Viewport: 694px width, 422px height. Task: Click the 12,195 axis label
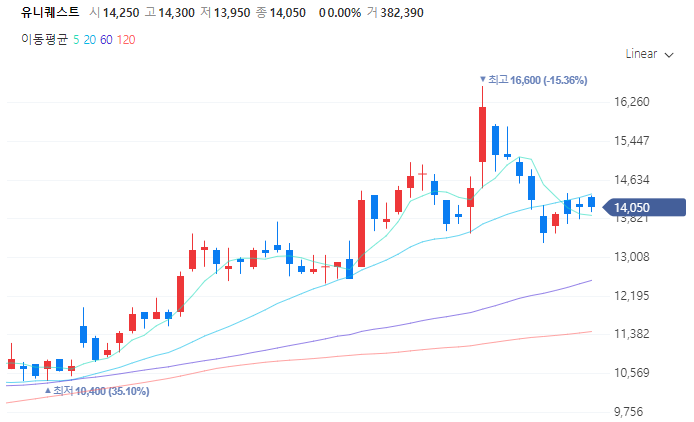pyautogui.click(x=632, y=296)
